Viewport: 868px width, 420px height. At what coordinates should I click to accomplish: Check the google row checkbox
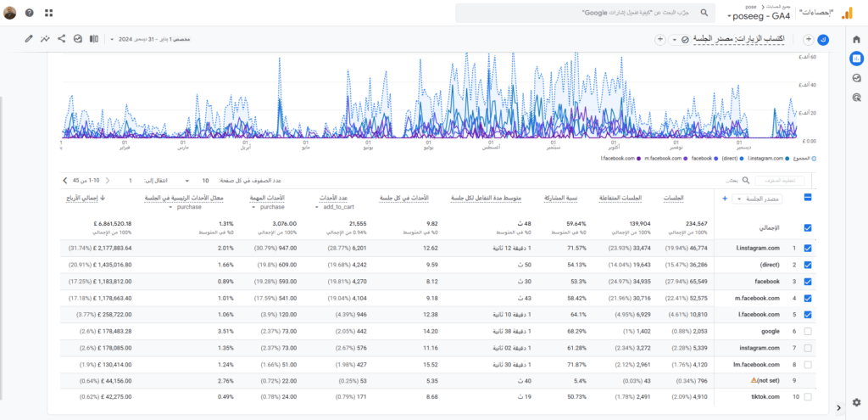point(808,332)
